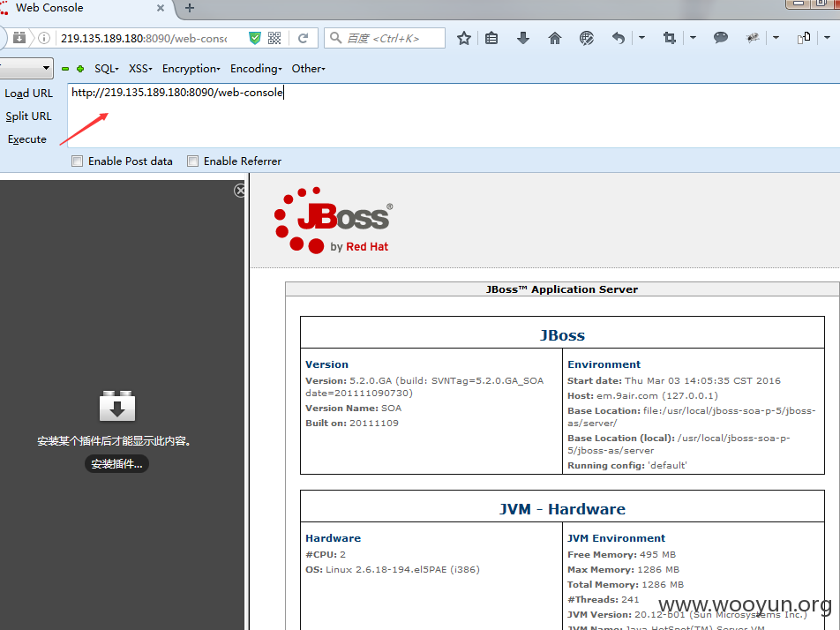Bookmark this page with the star icon

coord(464,38)
